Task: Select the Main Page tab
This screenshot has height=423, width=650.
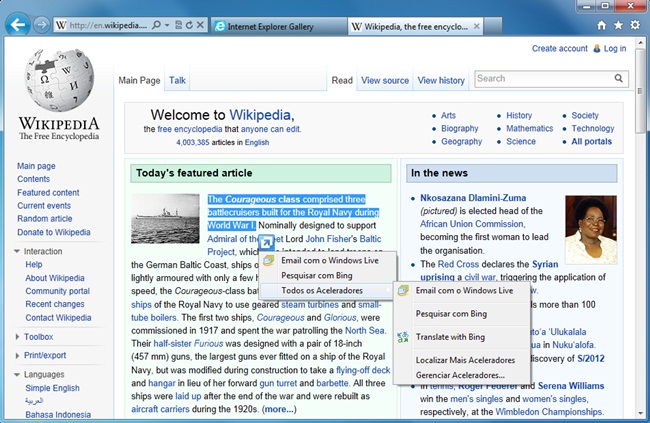Action: (x=139, y=80)
